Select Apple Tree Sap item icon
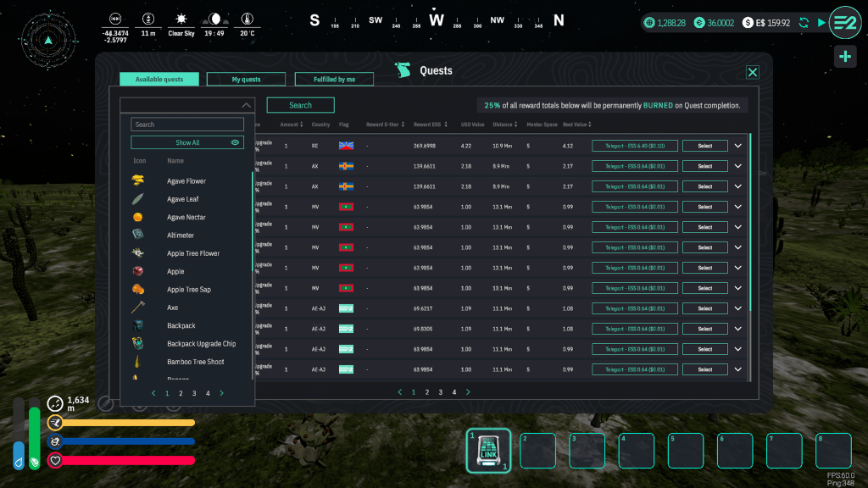Viewport: 868px width, 488px height. pyautogui.click(x=138, y=289)
